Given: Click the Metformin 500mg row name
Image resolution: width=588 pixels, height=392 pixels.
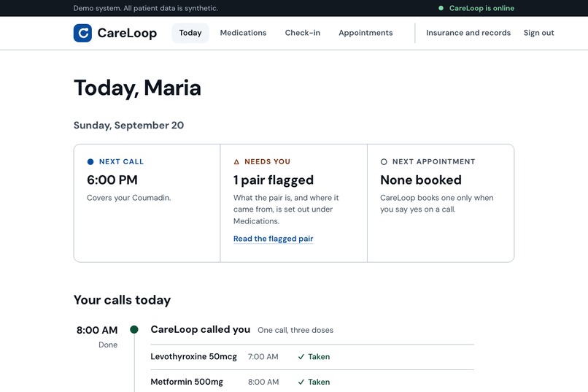Looking at the screenshot, I should click(187, 382).
